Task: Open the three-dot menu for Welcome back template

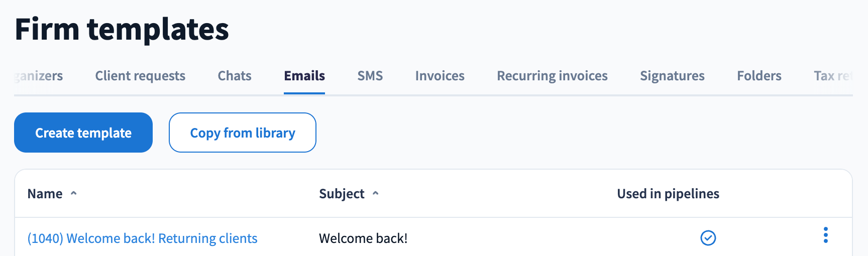Action: click(x=826, y=235)
